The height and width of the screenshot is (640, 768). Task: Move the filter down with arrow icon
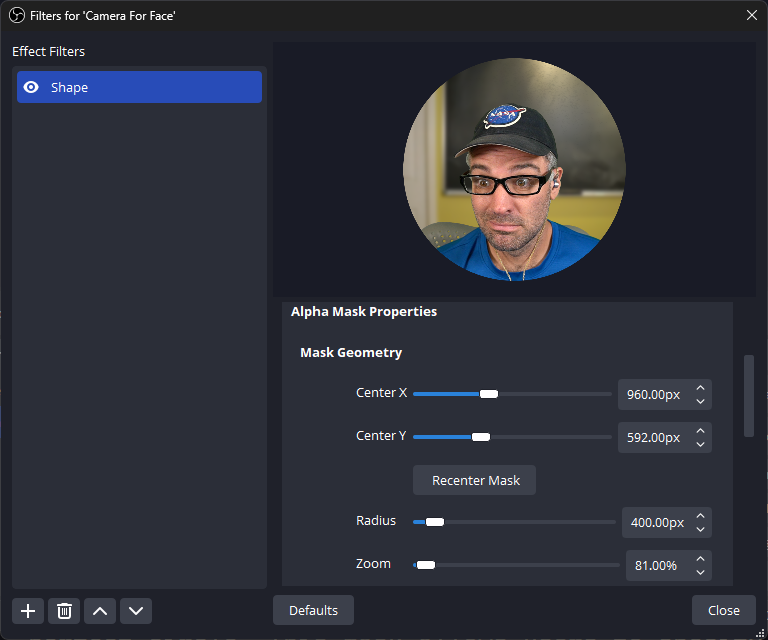tap(136, 611)
